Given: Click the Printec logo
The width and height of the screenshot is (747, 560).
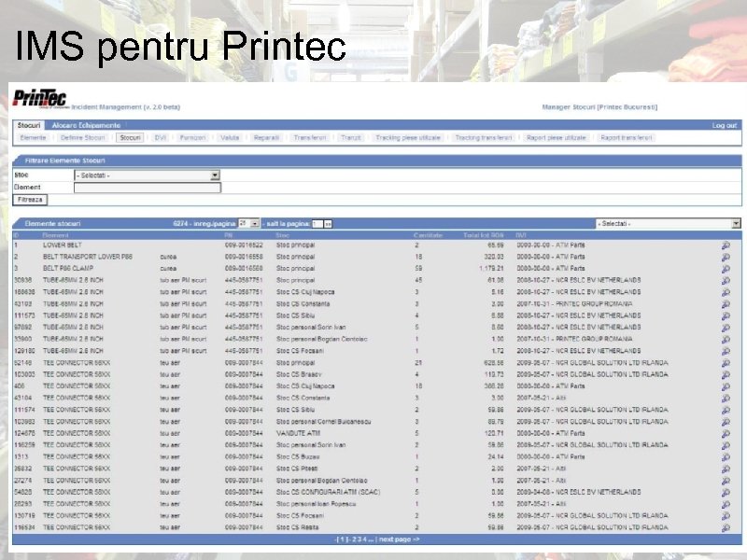Looking at the screenshot, I should coord(40,99).
